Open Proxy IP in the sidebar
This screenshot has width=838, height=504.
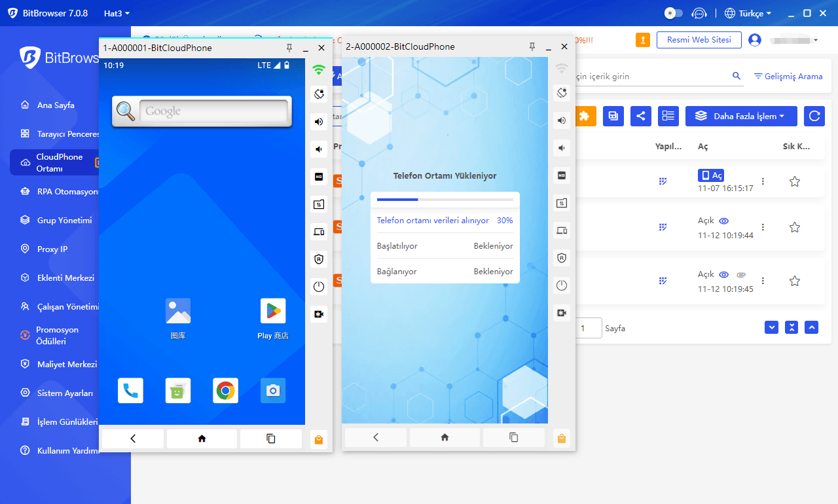pos(52,249)
